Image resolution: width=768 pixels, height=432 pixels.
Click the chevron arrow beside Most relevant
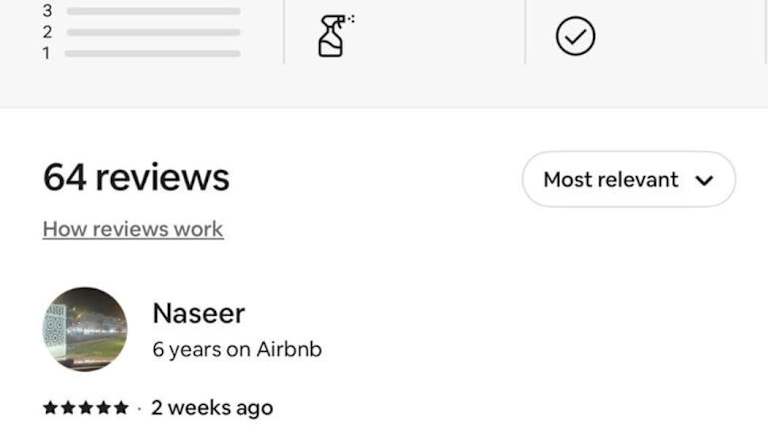(704, 181)
